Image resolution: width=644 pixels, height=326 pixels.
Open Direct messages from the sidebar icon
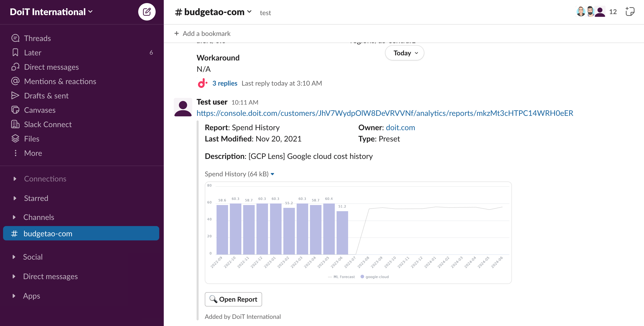pos(51,67)
